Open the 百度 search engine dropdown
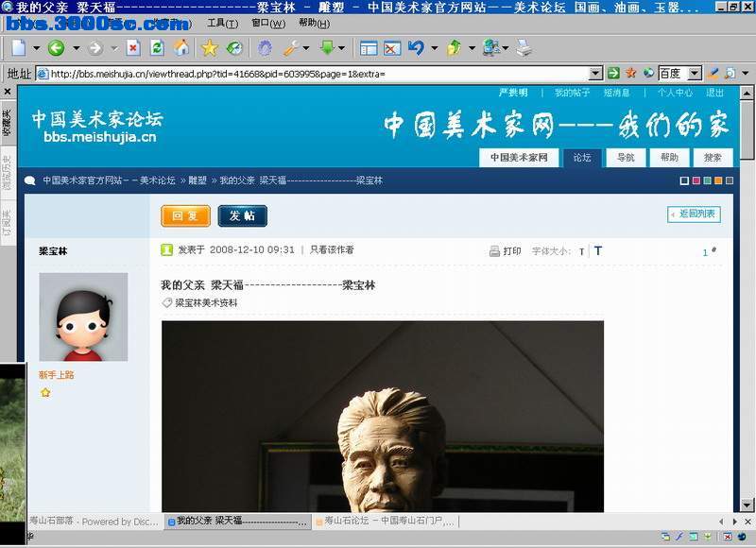The height and width of the screenshot is (548, 756). [x=695, y=74]
